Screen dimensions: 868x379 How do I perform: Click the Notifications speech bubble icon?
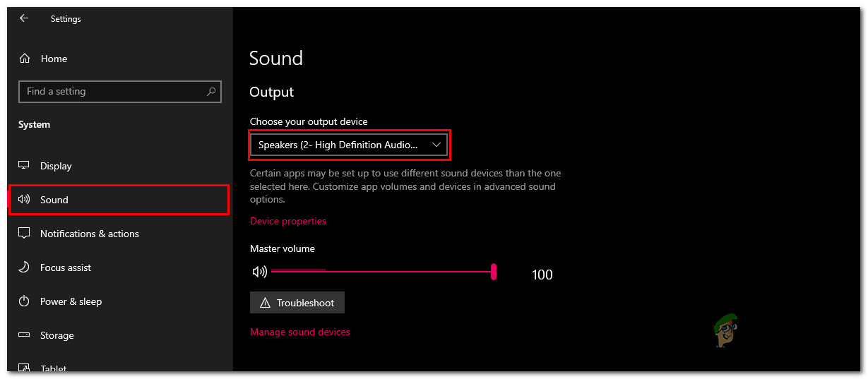click(x=25, y=234)
